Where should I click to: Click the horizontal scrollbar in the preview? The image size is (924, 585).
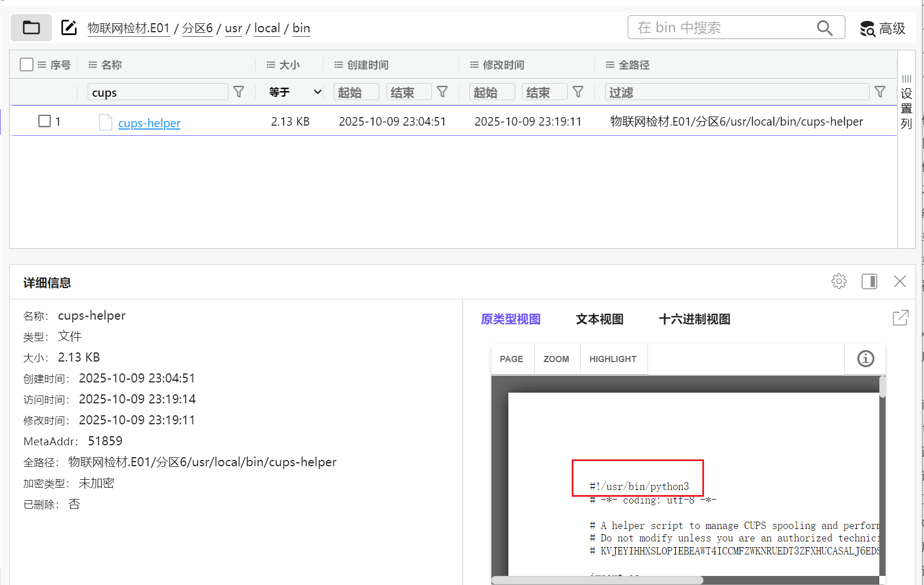click(x=597, y=580)
